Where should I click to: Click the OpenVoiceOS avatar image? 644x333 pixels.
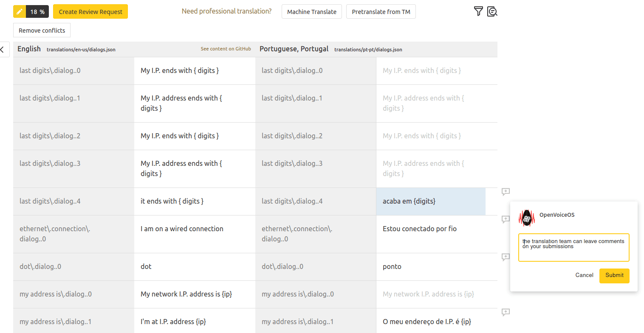click(x=527, y=218)
